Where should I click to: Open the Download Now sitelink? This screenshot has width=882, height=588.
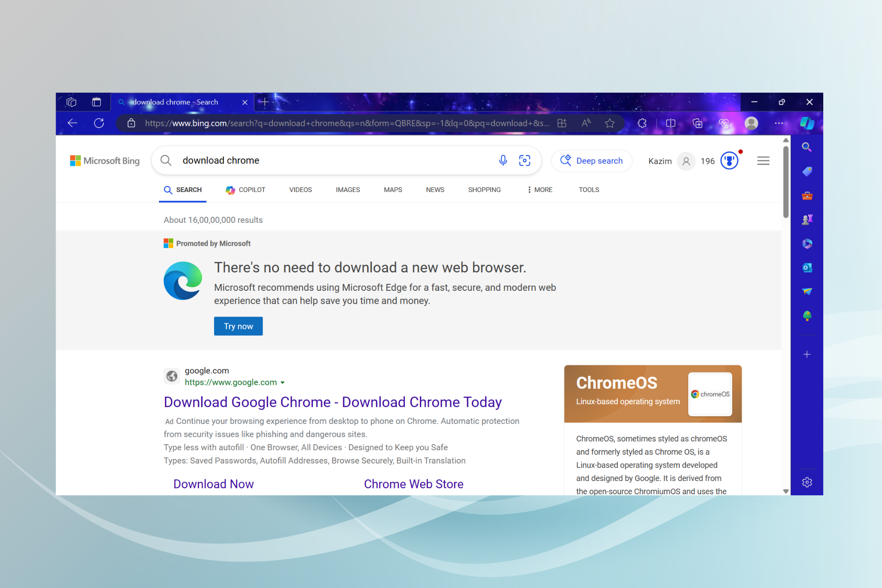coord(214,484)
